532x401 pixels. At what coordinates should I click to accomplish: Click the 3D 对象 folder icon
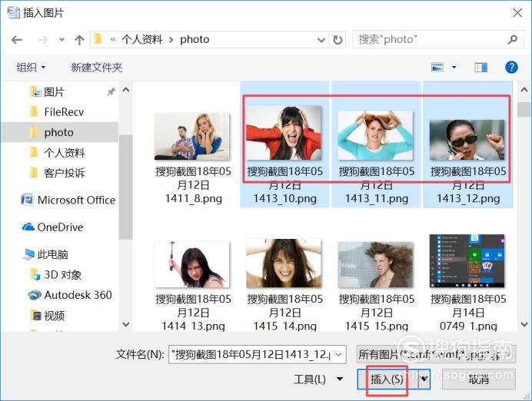pos(35,274)
